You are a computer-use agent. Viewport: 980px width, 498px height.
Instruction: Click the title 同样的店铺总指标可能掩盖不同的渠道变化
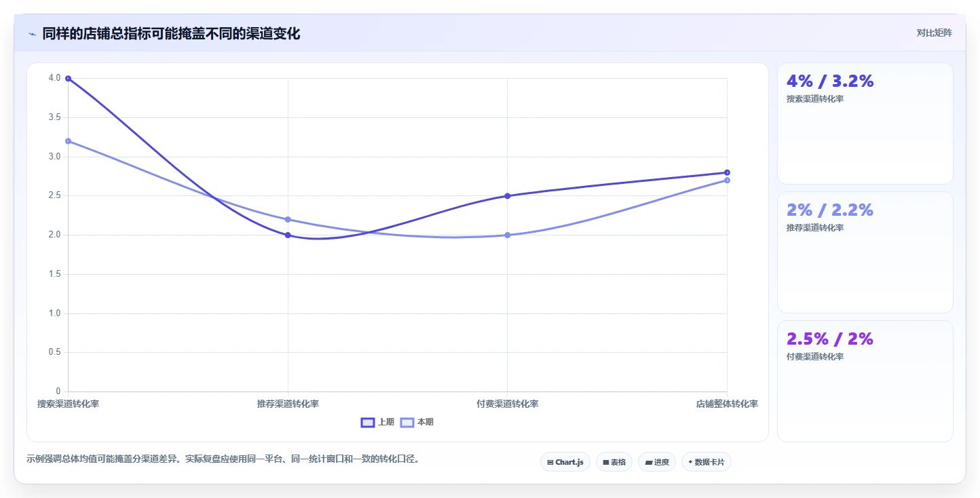coord(171,33)
